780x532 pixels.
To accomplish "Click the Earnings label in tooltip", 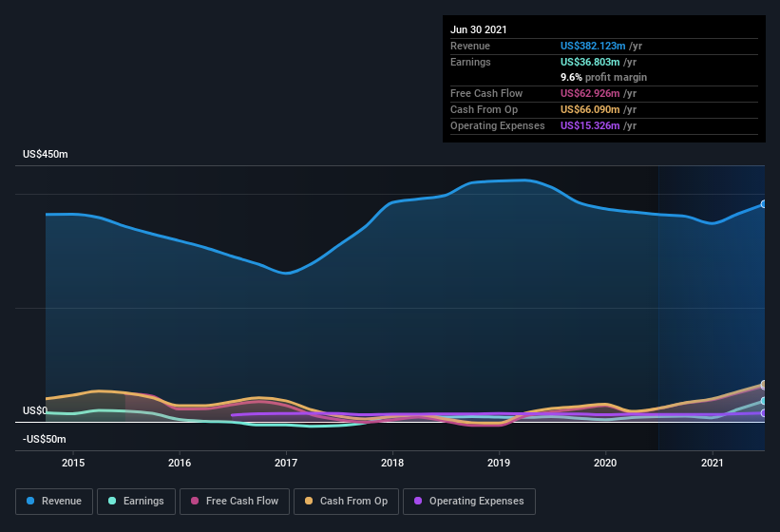I will pyautogui.click(x=470, y=62).
